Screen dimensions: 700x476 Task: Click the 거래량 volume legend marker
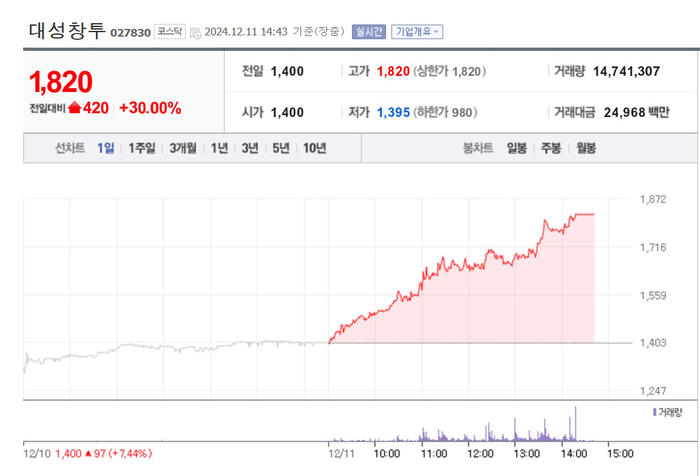pos(654,412)
